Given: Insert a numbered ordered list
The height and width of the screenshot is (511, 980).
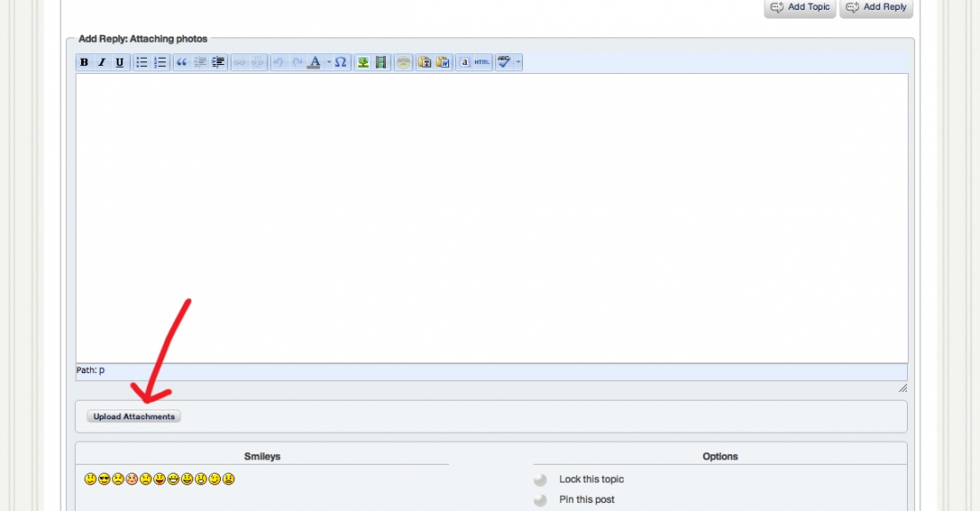Looking at the screenshot, I should point(160,62).
